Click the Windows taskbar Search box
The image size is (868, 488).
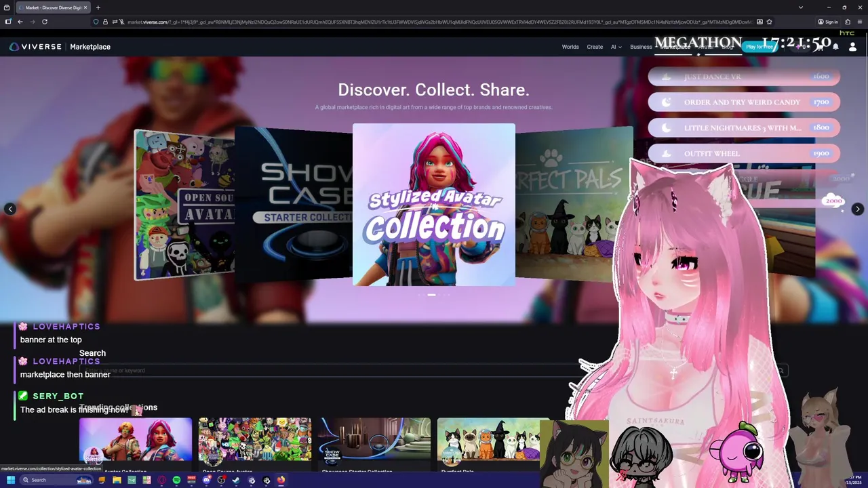point(56,480)
